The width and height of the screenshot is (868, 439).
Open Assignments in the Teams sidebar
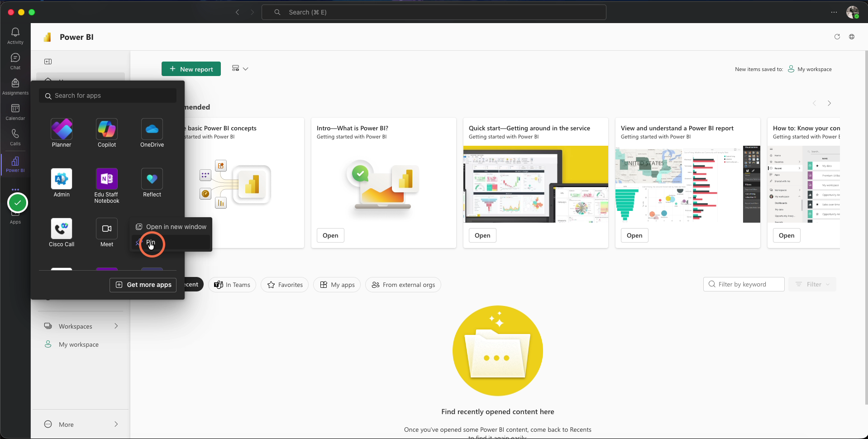(x=15, y=86)
